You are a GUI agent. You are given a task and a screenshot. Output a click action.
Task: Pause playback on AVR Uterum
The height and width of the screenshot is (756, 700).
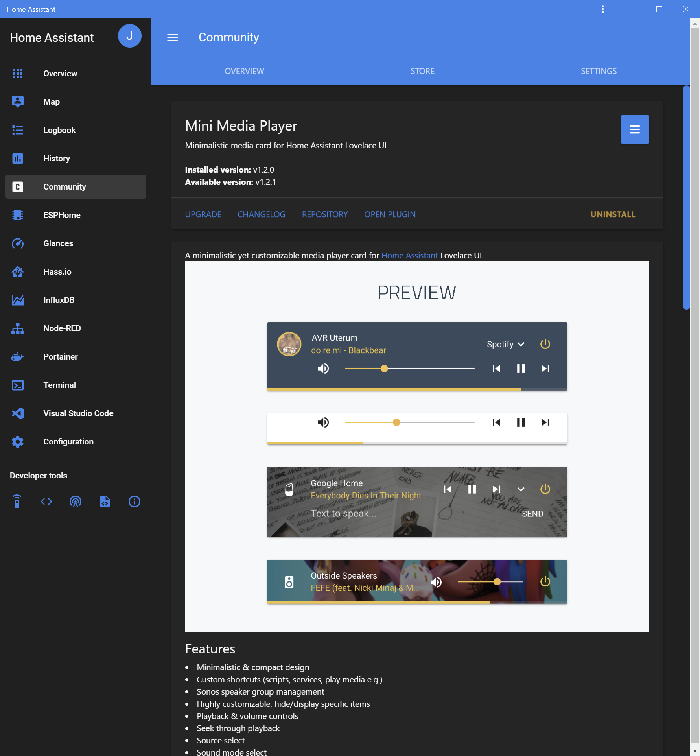pyautogui.click(x=521, y=369)
